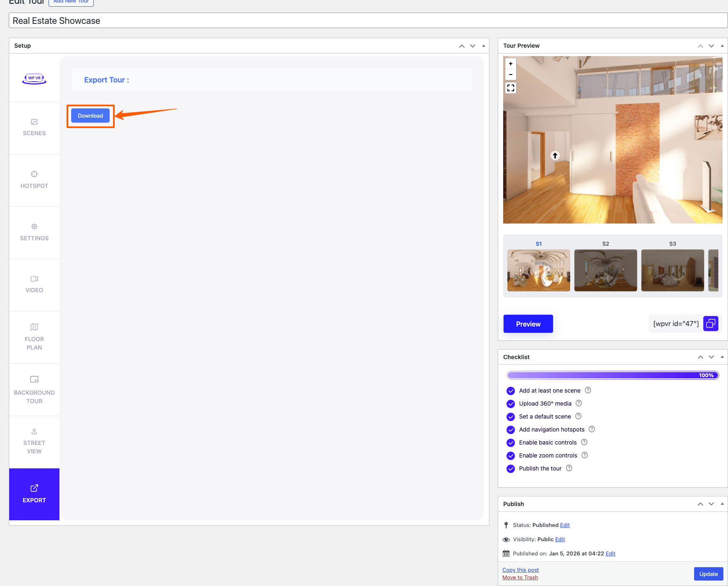Image resolution: width=728 pixels, height=586 pixels.
Task: Collapse the Tour Preview panel
Action: coord(722,46)
